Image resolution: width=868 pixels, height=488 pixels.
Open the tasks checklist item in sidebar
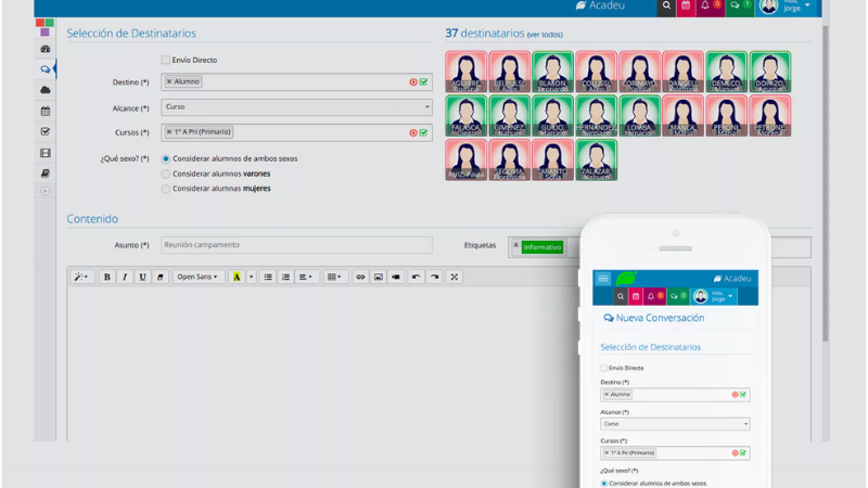point(46,132)
